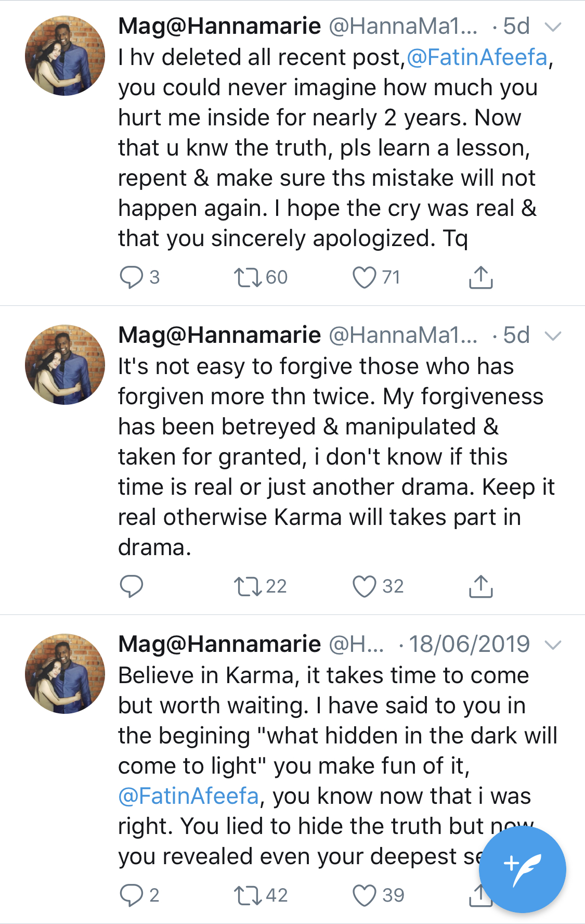Screen dimensions: 585x924
Task: Retweet the tweet with 60 retweets
Action: tap(248, 277)
